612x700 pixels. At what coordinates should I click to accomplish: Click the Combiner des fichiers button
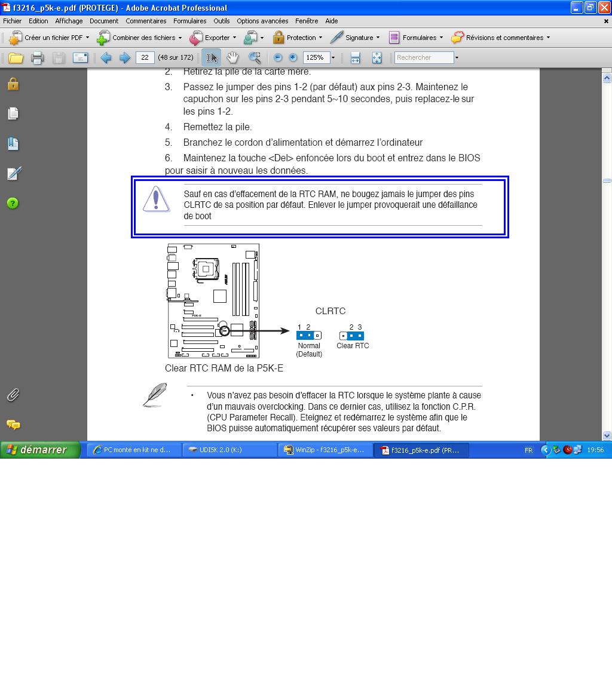click(x=139, y=38)
